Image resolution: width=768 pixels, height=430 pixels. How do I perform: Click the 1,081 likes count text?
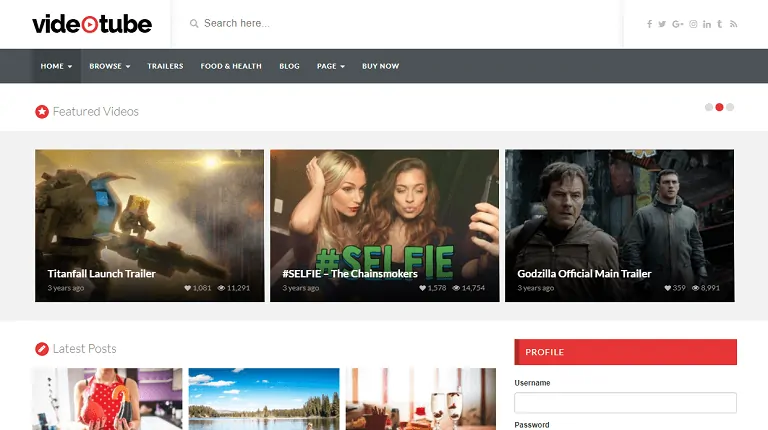pos(202,288)
